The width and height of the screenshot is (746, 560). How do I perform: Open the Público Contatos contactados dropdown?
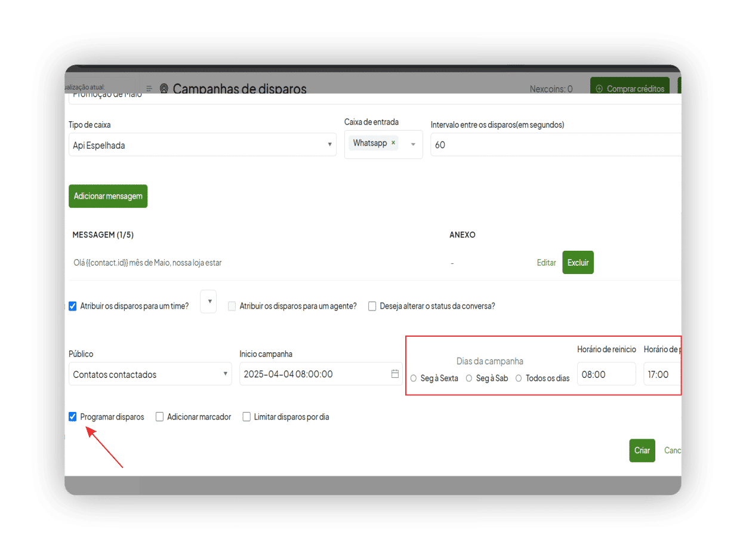(x=150, y=374)
